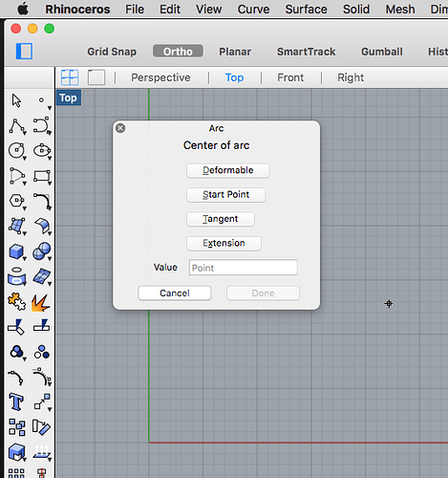Select the Polygon tool icon
The image size is (448, 478).
(17, 202)
